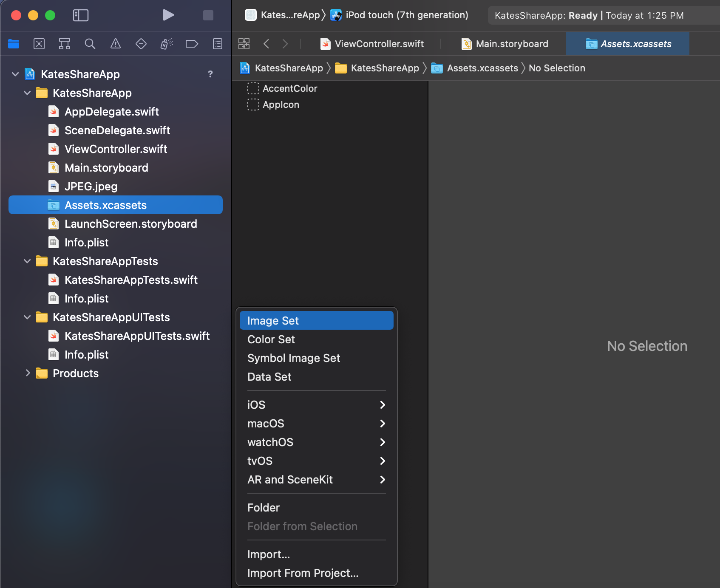This screenshot has height=588, width=720.
Task: Toggle the navigator sidebar visibility
Action: 81,15
